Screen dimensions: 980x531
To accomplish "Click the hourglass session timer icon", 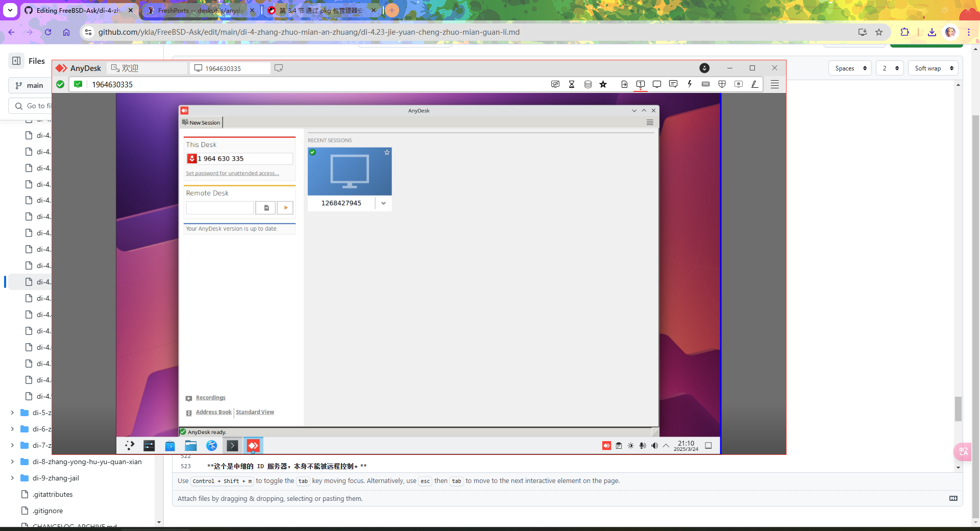I will (x=572, y=84).
